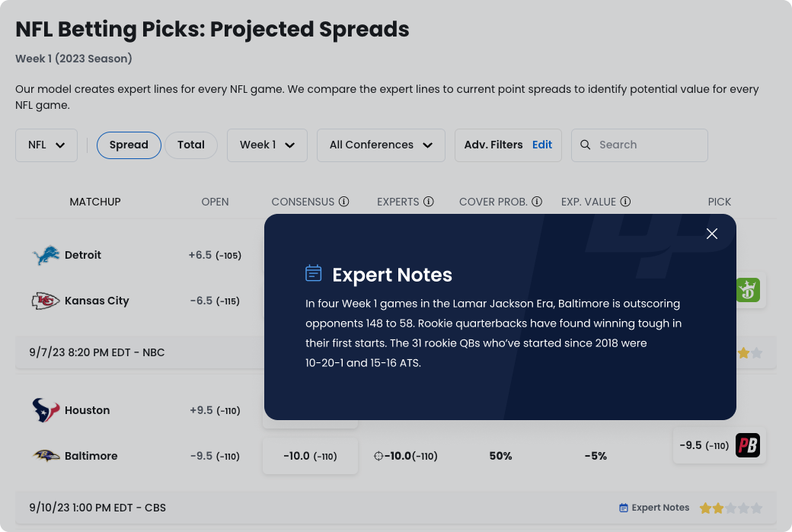
Task: Click the Search input field
Action: coord(647,145)
